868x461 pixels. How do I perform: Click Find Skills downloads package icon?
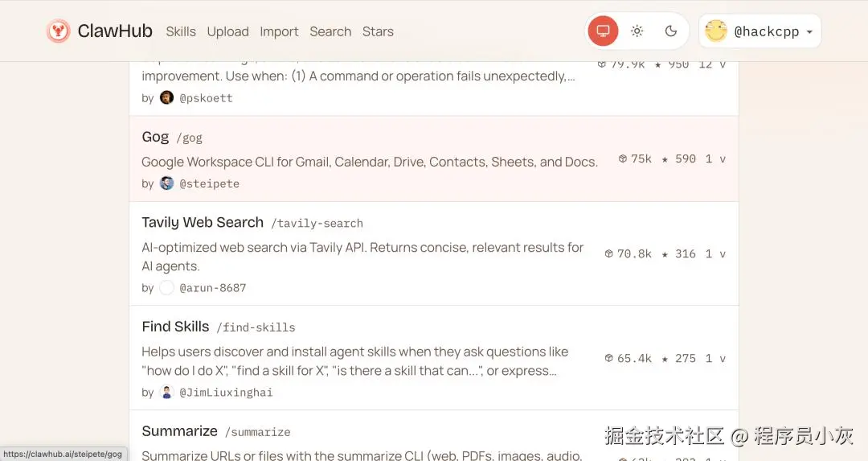[609, 358]
